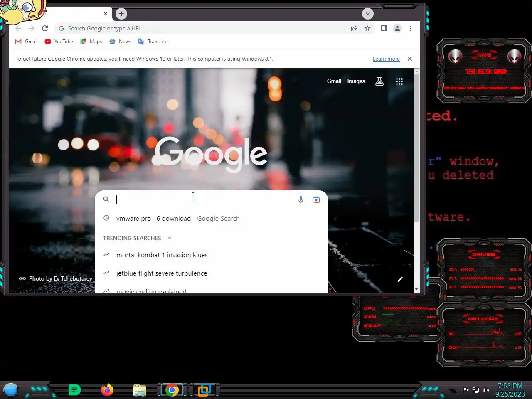Go back in Chrome history

pyautogui.click(x=18, y=28)
